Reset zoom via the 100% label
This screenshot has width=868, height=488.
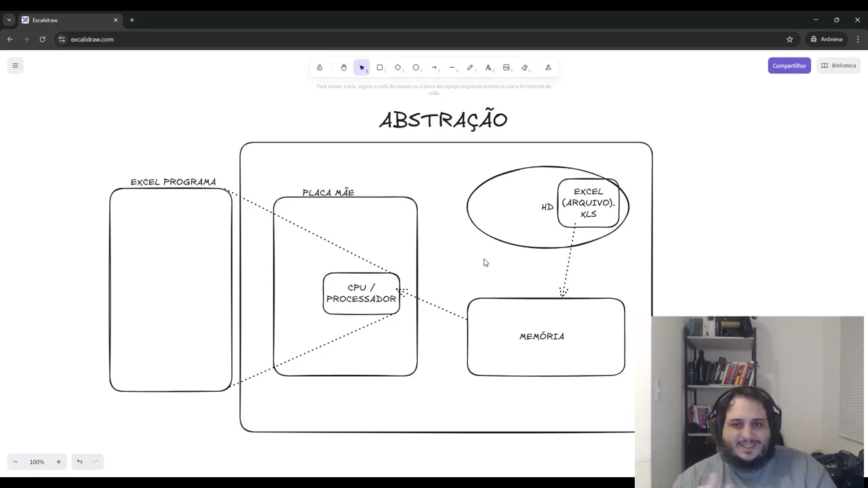pos(37,462)
